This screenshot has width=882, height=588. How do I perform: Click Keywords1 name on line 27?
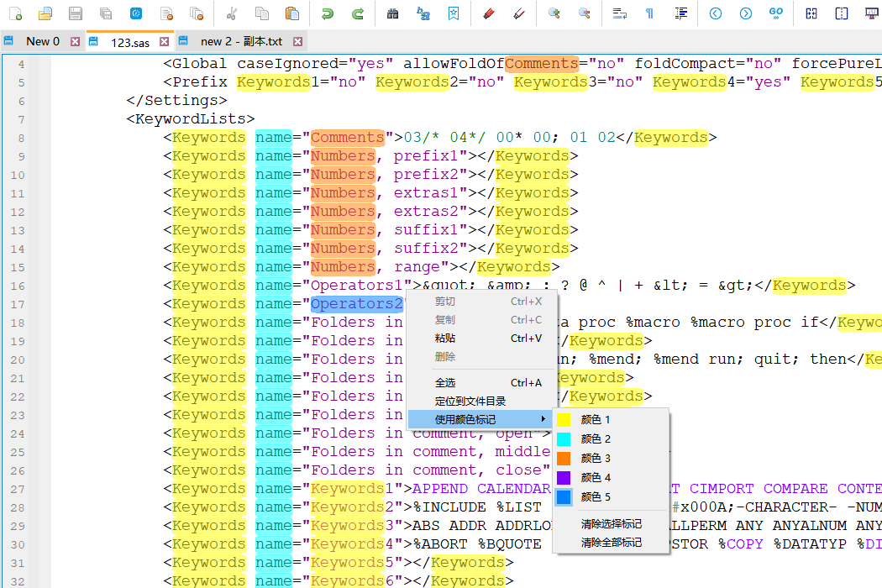point(352,488)
